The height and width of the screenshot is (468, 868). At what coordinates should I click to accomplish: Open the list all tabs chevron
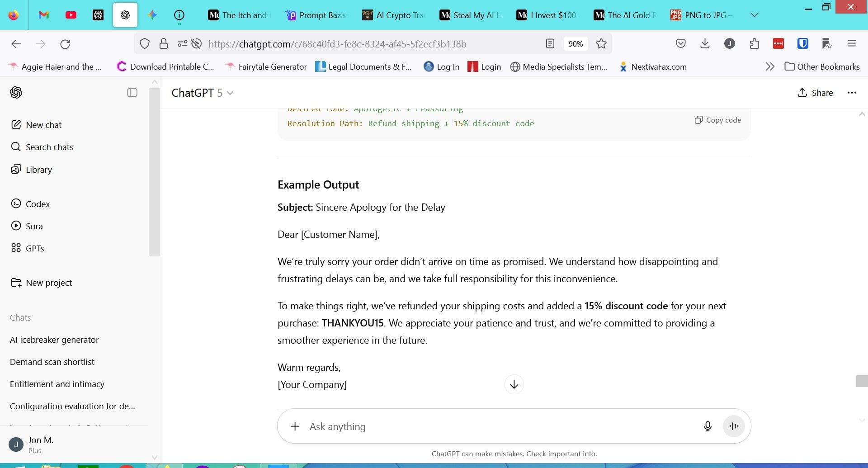click(754, 15)
